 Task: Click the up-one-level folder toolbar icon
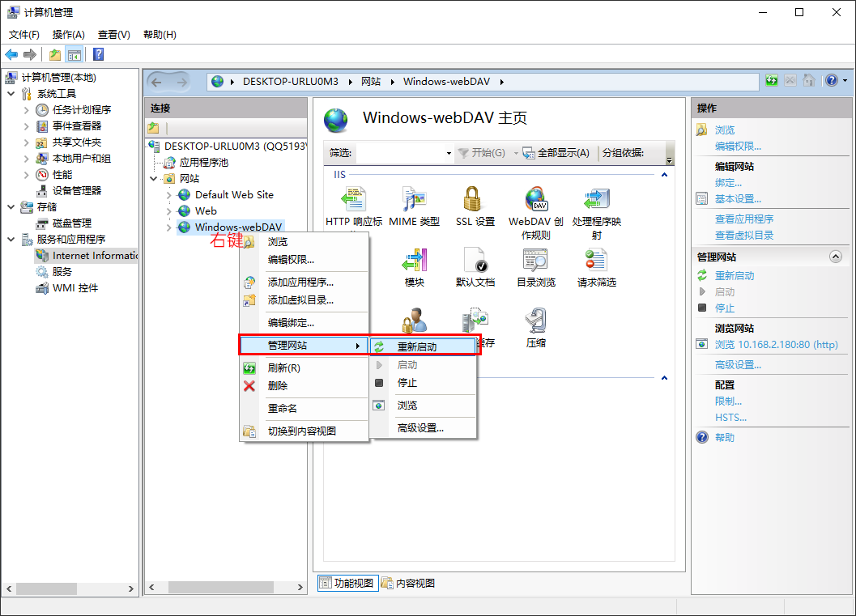pos(54,54)
